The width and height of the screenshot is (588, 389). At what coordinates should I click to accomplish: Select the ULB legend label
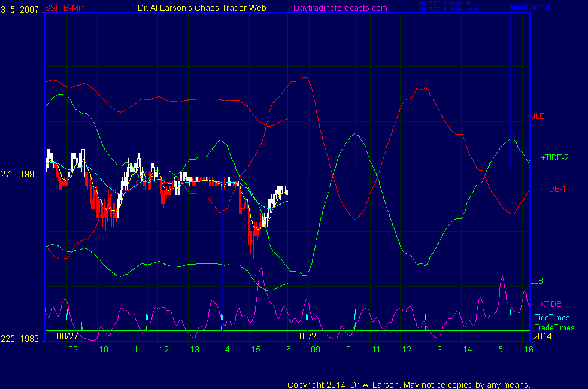click(x=537, y=117)
